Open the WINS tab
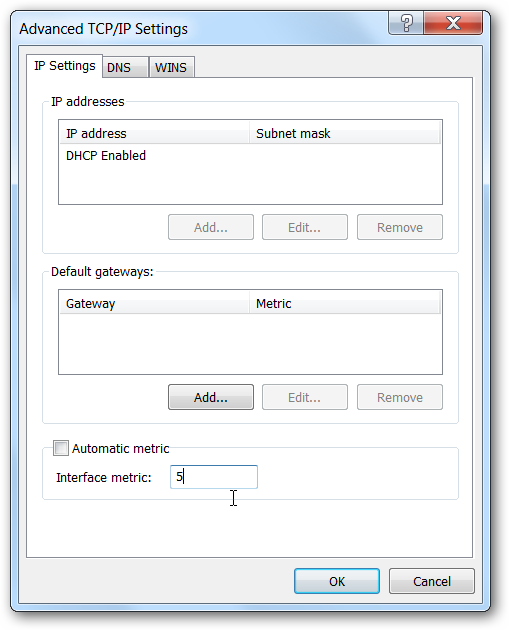 tap(172, 67)
